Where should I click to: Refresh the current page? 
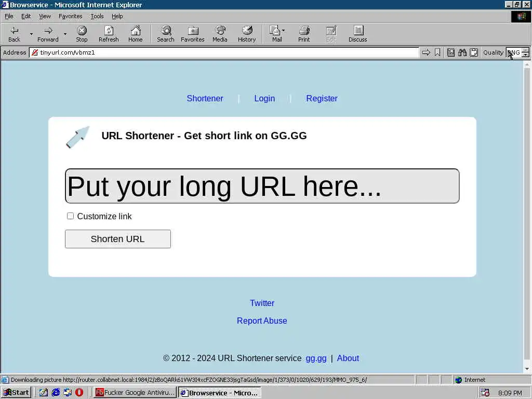pyautogui.click(x=109, y=34)
